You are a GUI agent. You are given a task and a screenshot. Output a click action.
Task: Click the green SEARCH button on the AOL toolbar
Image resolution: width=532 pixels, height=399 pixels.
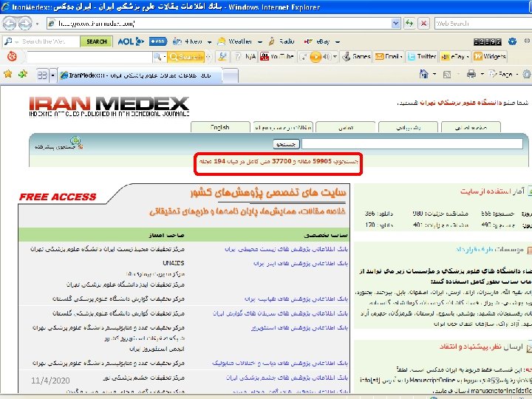(x=96, y=41)
